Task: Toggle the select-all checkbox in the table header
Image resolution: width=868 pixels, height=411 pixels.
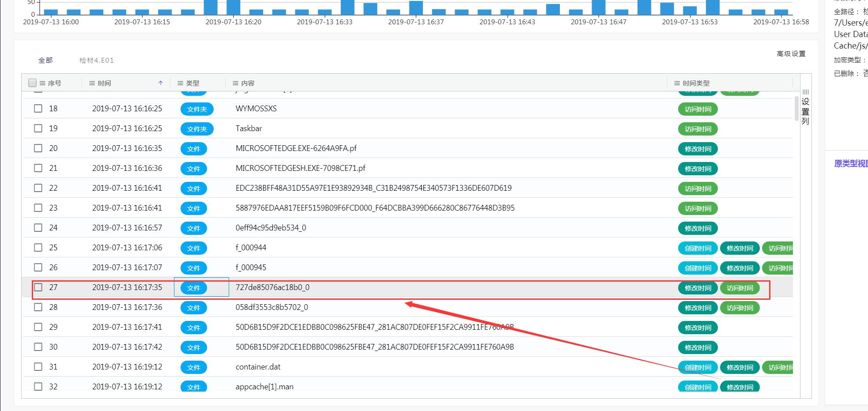Action: tap(32, 83)
